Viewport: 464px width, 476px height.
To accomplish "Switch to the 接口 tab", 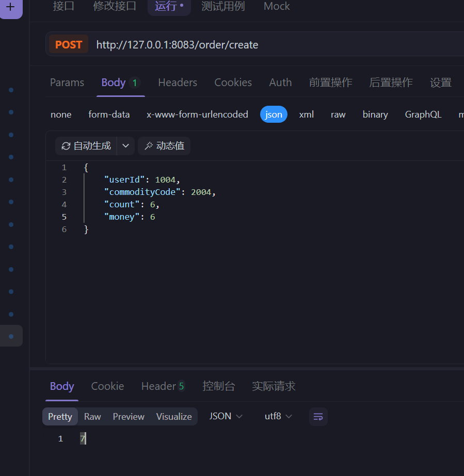I will coord(63,6).
